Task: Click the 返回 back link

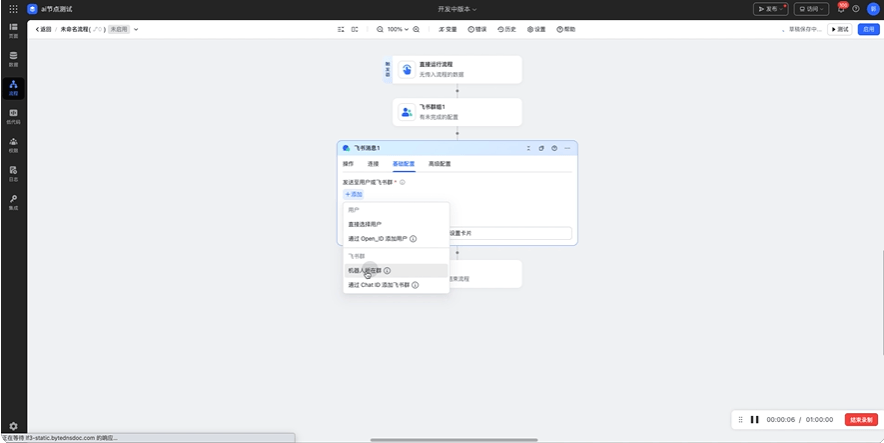Action: tap(43, 29)
